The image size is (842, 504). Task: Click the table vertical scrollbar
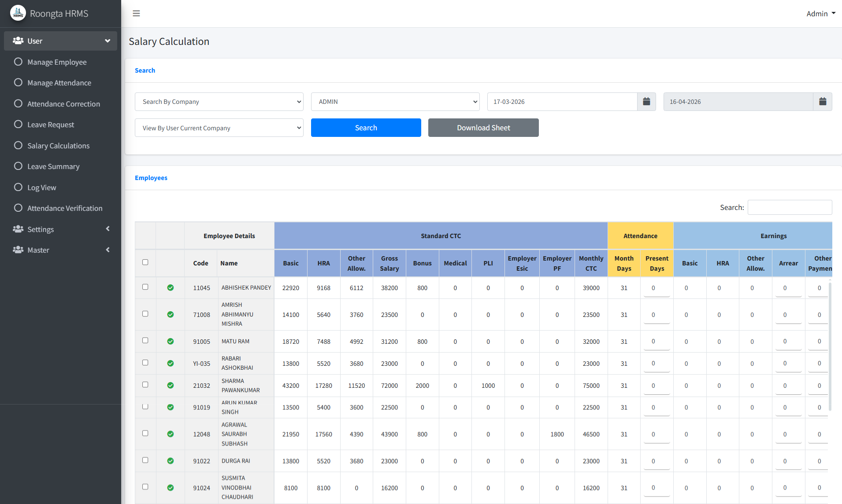point(830,346)
